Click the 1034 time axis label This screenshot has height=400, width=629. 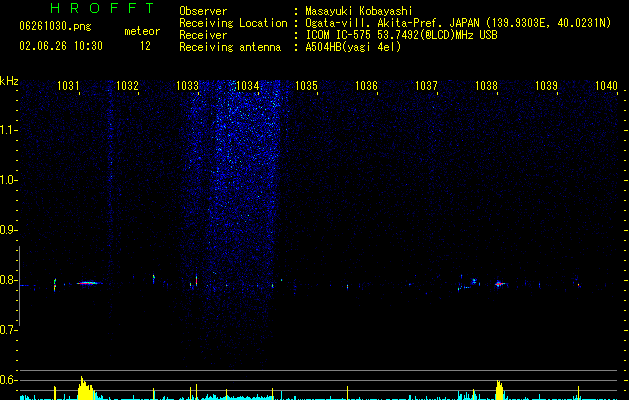[247, 85]
